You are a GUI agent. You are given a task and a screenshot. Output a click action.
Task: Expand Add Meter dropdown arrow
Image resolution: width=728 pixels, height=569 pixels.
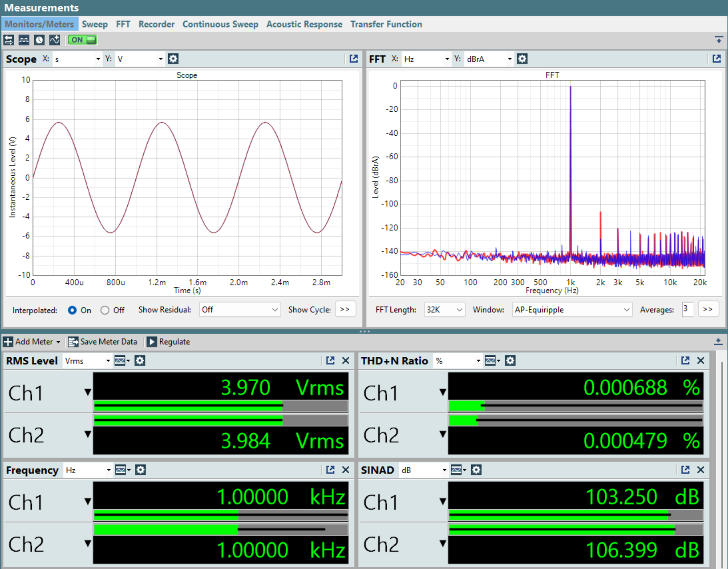pyautogui.click(x=58, y=342)
